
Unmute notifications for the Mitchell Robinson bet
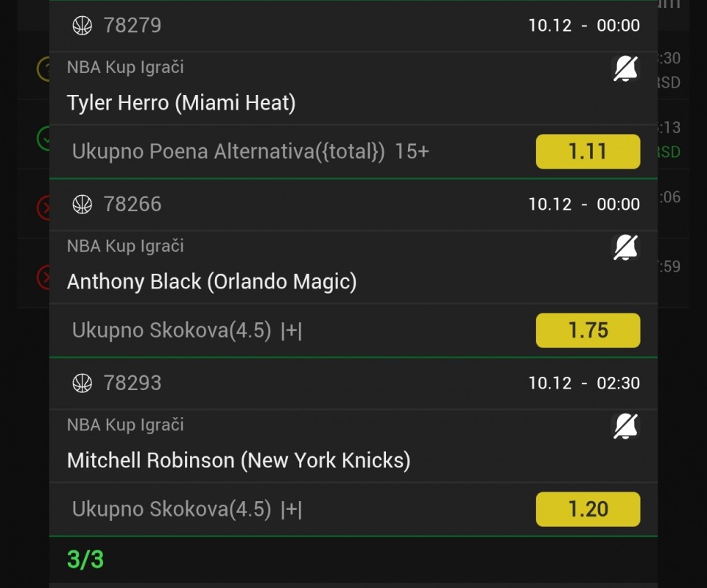[x=626, y=427]
